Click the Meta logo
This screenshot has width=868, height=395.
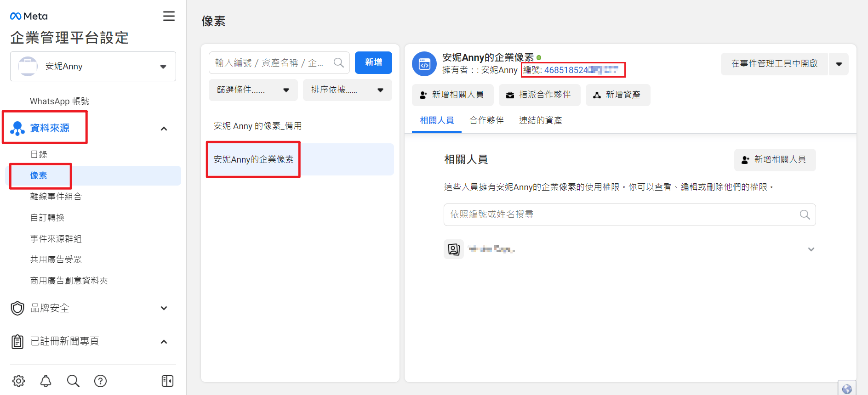[x=29, y=16]
